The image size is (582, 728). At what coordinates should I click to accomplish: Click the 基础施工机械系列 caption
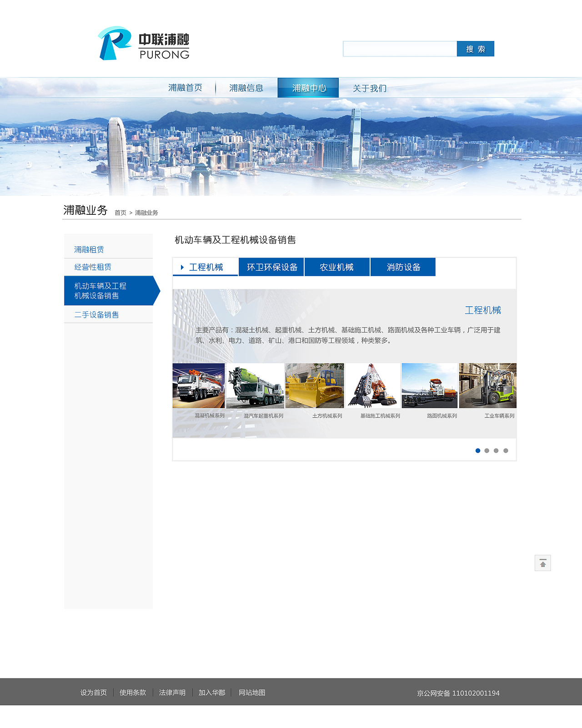pos(380,416)
